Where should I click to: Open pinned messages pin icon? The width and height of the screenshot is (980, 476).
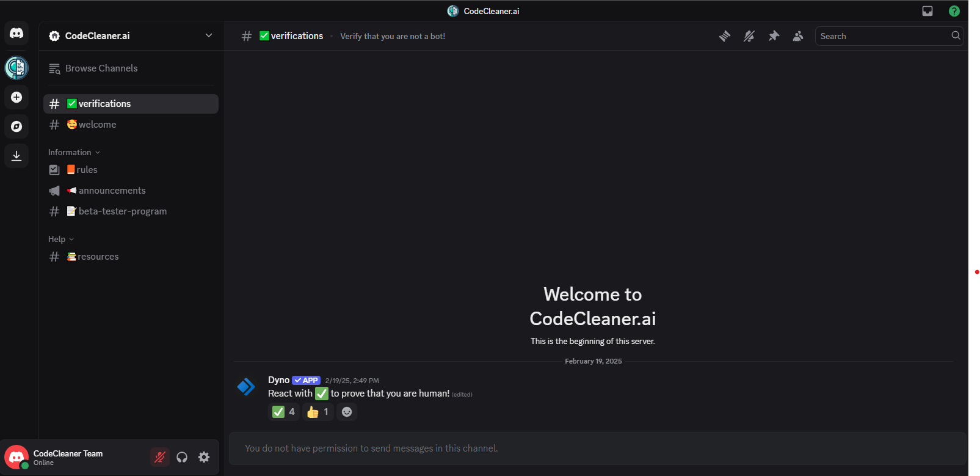[774, 36]
